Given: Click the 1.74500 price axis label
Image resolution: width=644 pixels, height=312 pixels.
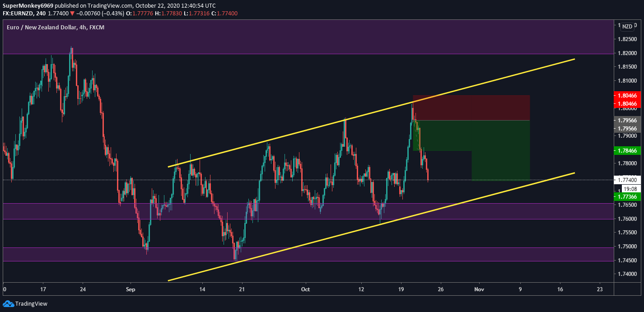Looking at the screenshot, I should tap(627, 261).
